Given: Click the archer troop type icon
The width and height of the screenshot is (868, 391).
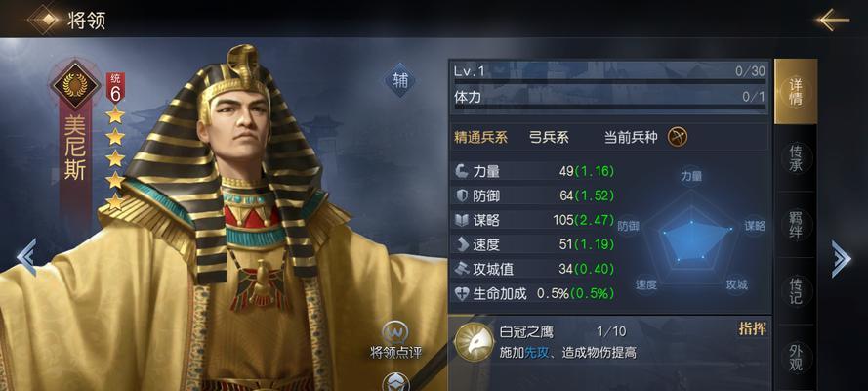Looking at the screenshot, I should click(x=677, y=137).
